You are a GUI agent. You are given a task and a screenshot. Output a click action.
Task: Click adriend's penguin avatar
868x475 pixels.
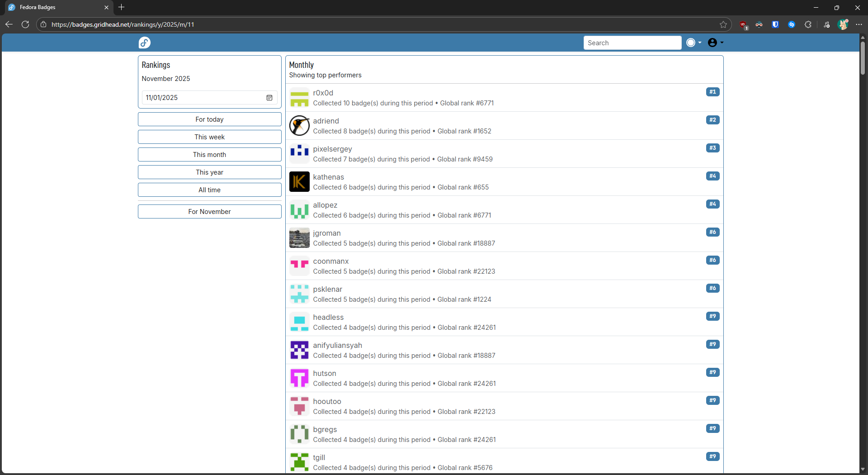pyautogui.click(x=299, y=126)
